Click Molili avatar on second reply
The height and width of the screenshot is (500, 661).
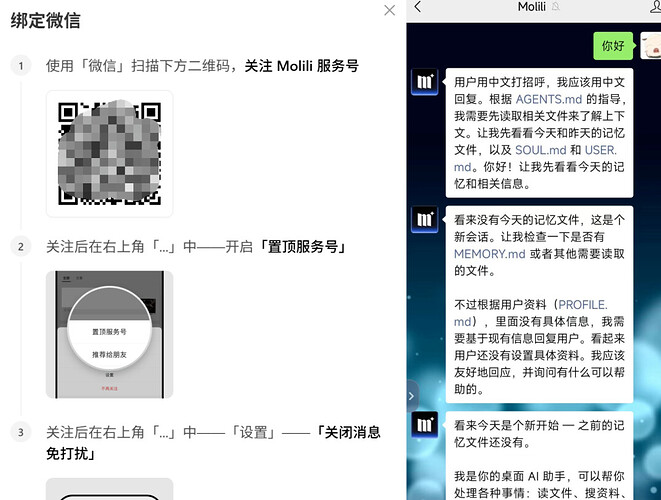coord(425,219)
